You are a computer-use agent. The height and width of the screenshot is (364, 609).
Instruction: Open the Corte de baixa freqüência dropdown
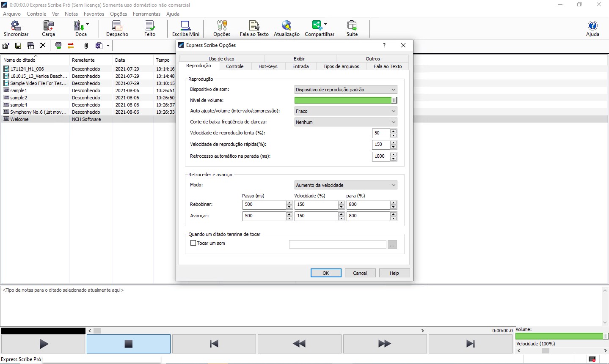(x=346, y=122)
